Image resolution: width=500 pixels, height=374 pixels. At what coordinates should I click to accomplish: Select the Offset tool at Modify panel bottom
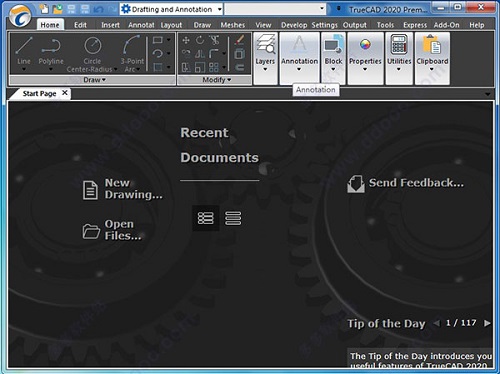click(239, 67)
